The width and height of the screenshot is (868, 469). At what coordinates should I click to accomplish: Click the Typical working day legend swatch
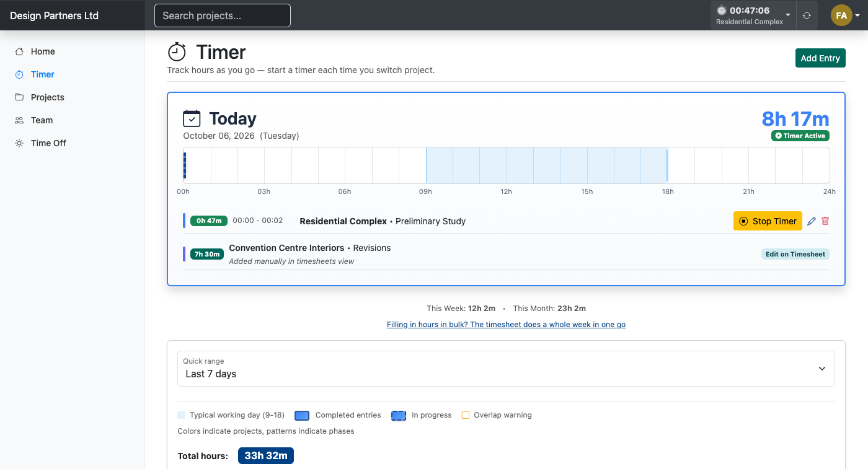point(182,415)
